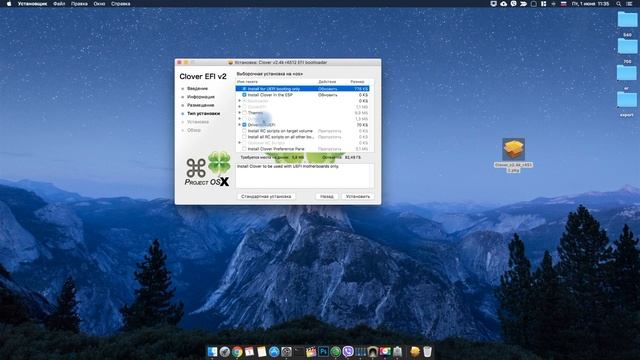Open the App Store from the Dock
The image size is (640, 360).
coord(274,351)
